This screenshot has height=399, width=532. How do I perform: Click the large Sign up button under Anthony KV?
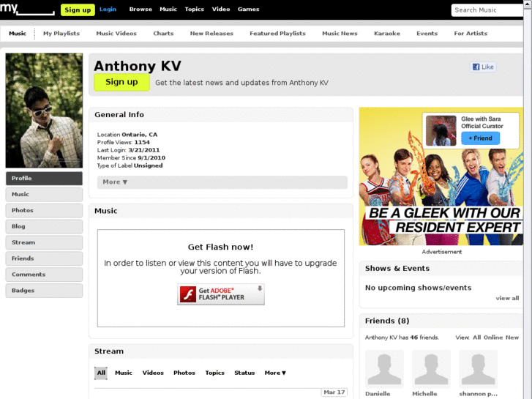pyautogui.click(x=121, y=82)
